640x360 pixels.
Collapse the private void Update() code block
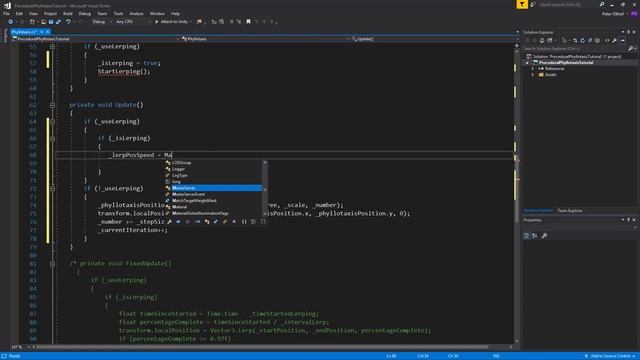52,105
